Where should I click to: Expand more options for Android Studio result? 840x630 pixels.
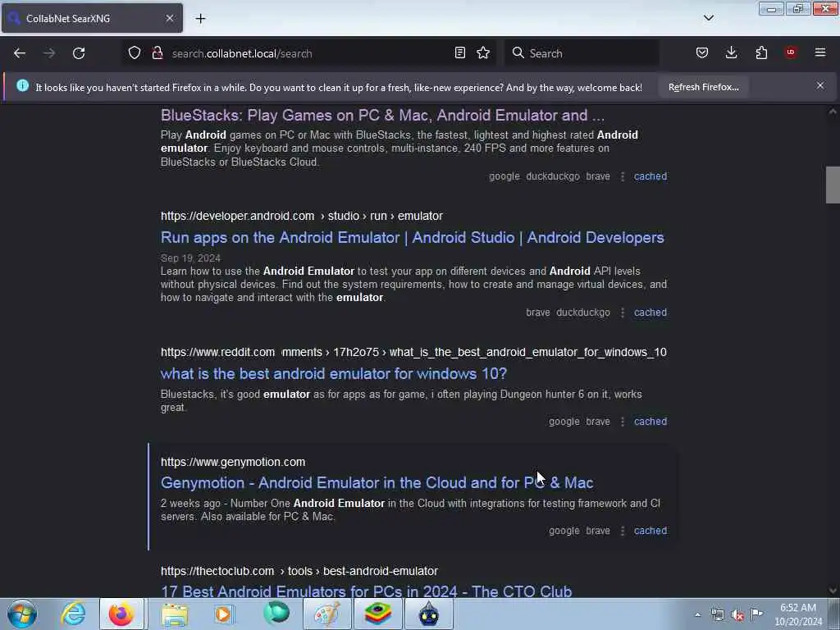(x=623, y=313)
